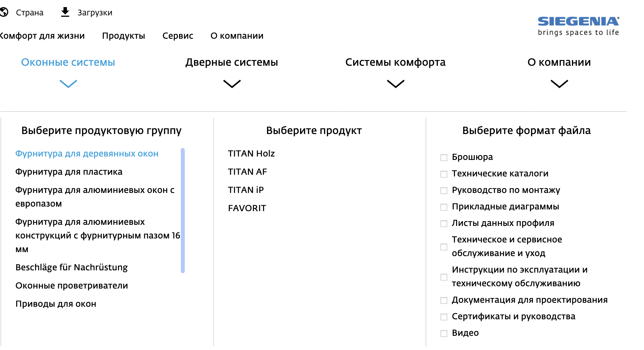Choose Beschläge für Nachrüstung group
Viewport: 644px width, 350px height.
point(71,267)
